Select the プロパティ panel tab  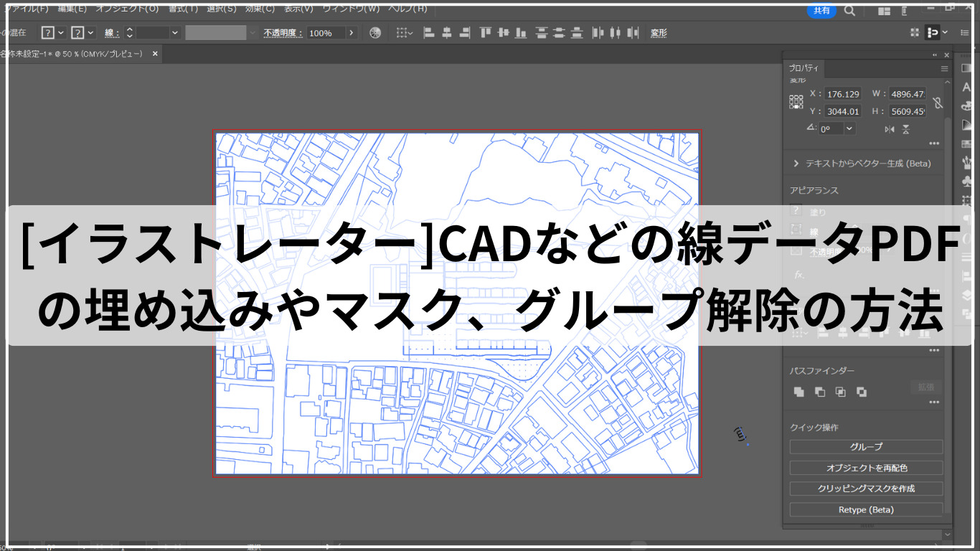point(804,68)
